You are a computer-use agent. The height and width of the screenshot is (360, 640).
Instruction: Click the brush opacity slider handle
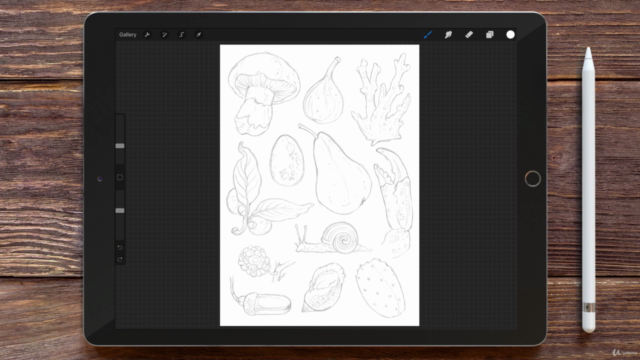120,211
